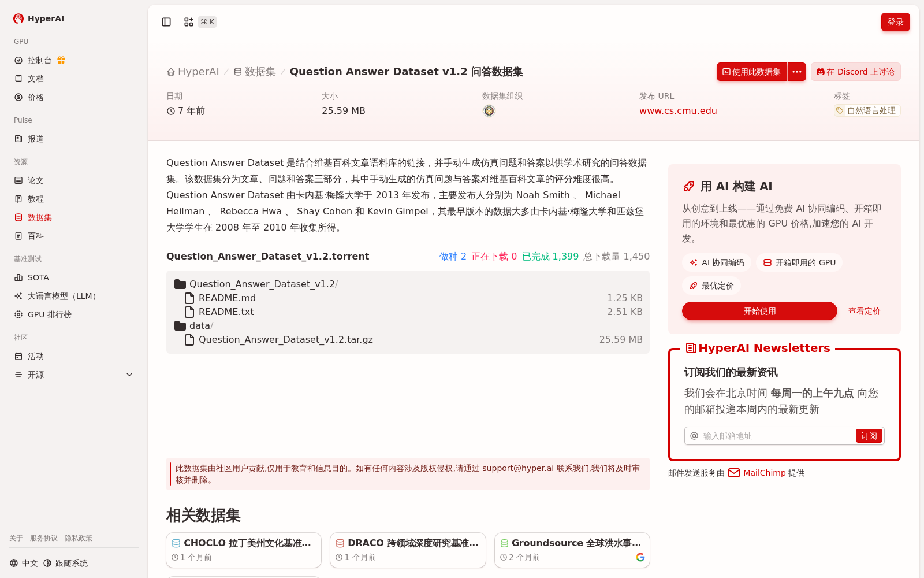Open 百科 in the sidebar
Viewport: 924px width, 578px height.
(74, 236)
